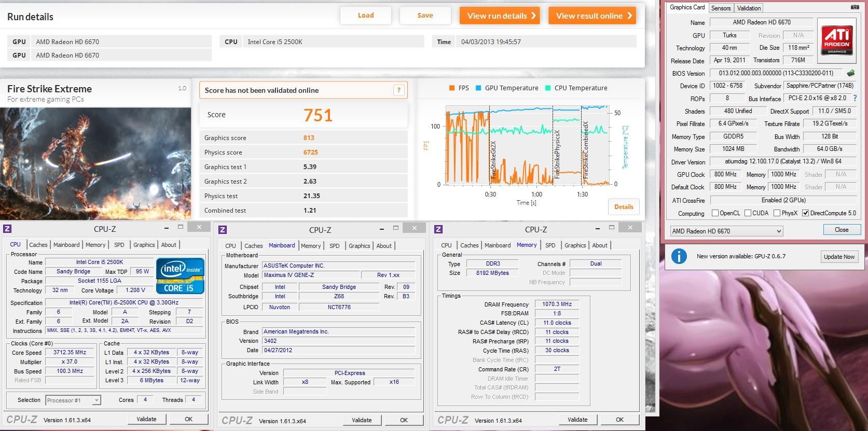Click the Graphics score value 813
Image resolution: width=868 pixels, height=431 pixels.
(309, 137)
